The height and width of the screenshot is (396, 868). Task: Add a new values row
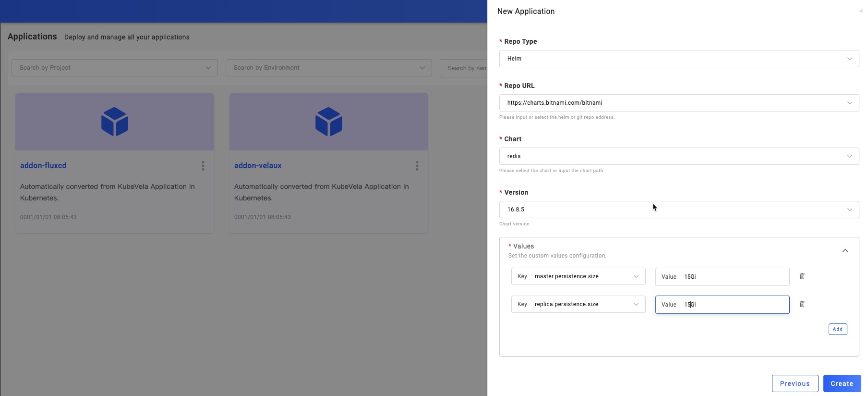(x=837, y=329)
